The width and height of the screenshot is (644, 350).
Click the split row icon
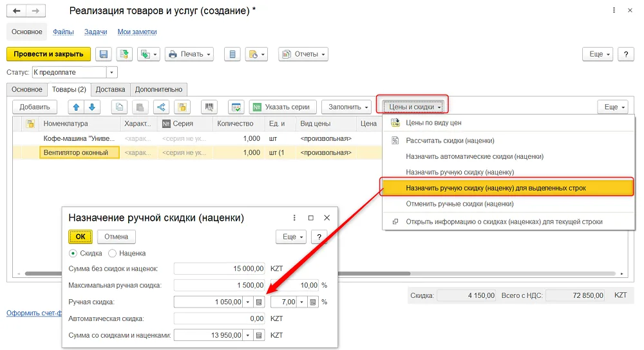162,107
